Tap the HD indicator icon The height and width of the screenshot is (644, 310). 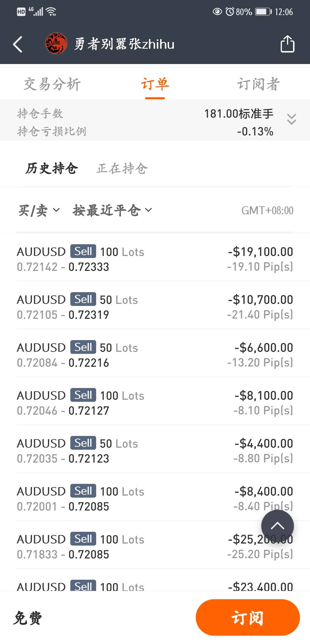[x=21, y=12]
